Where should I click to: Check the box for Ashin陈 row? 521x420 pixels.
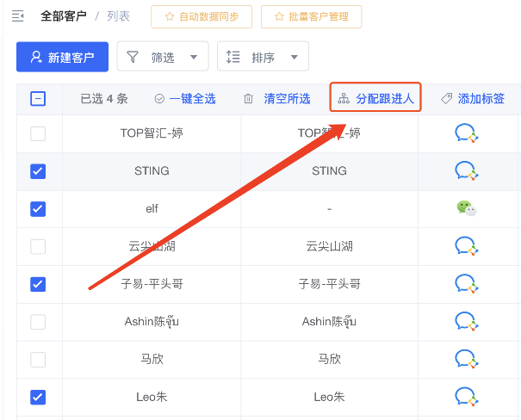[38, 322]
